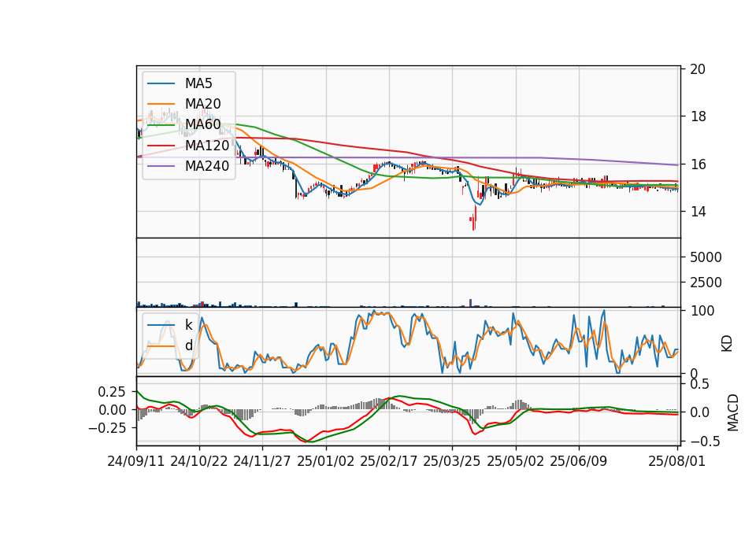
Task: Click the 25/06/09 date label
Action: click(578, 461)
